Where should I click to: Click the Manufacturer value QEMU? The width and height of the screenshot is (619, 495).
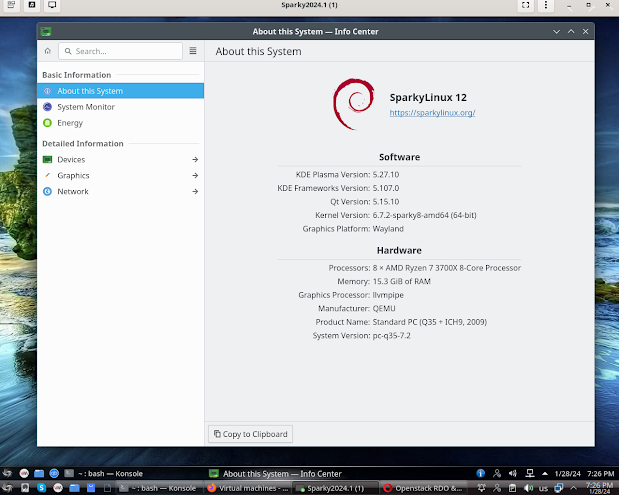tap(384, 309)
